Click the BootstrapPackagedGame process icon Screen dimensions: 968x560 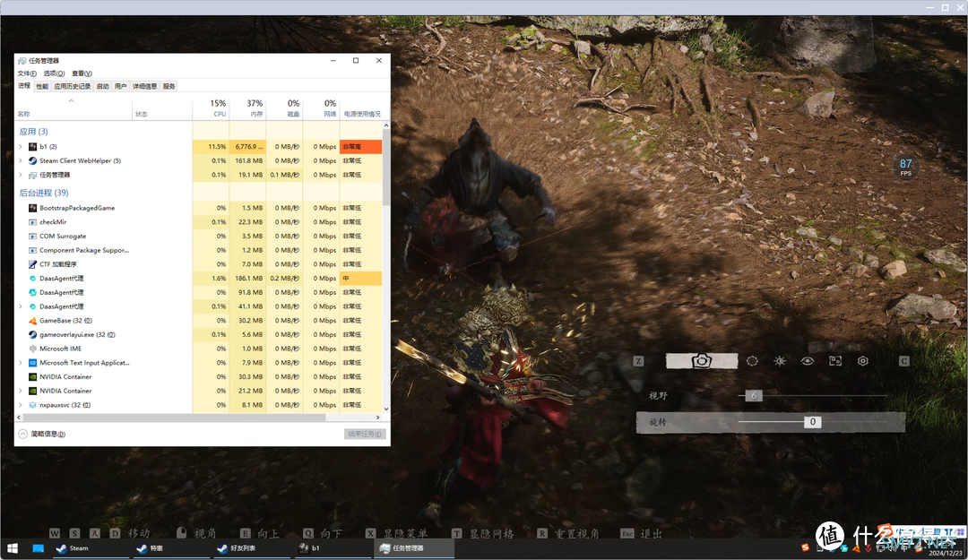point(33,208)
